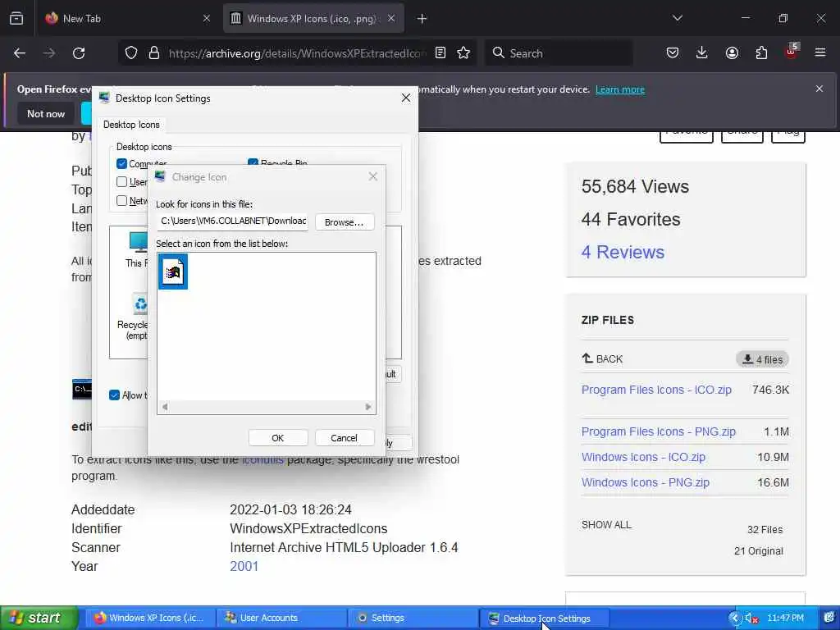
Task: Download all with 4 files button
Action: click(x=762, y=359)
